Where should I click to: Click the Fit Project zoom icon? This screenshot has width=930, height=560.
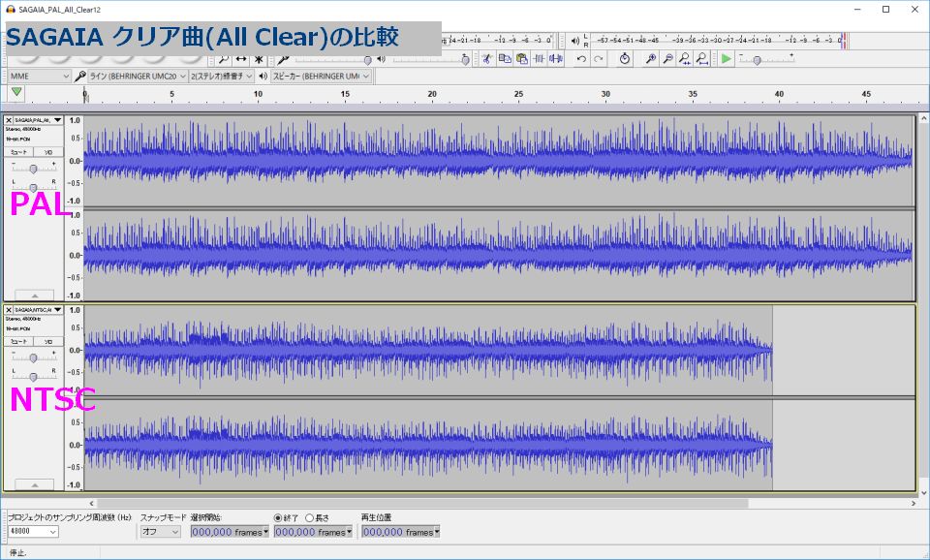coord(702,59)
